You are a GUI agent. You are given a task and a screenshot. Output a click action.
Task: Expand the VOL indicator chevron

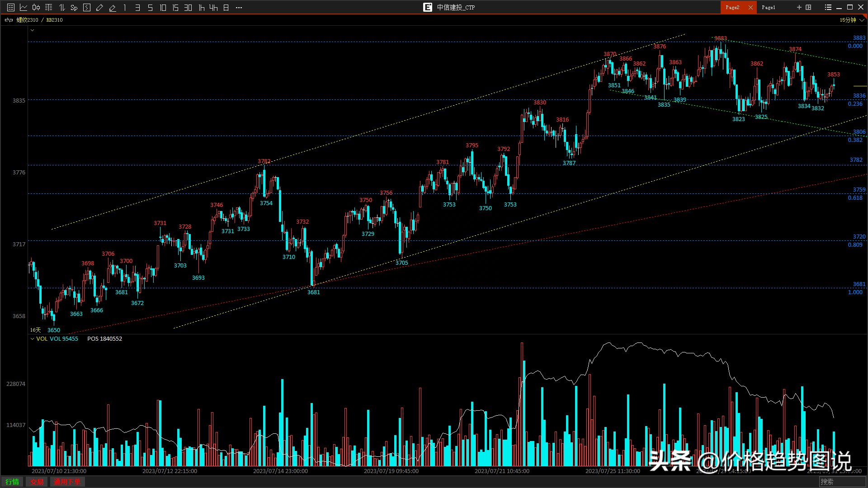click(x=32, y=339)
